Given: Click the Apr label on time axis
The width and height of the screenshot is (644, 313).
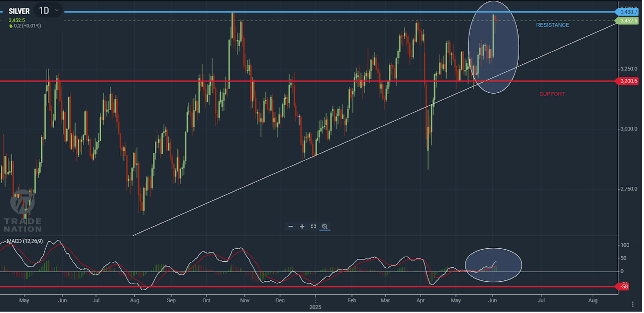Looking at the screenshot, I should click(421, 301).
